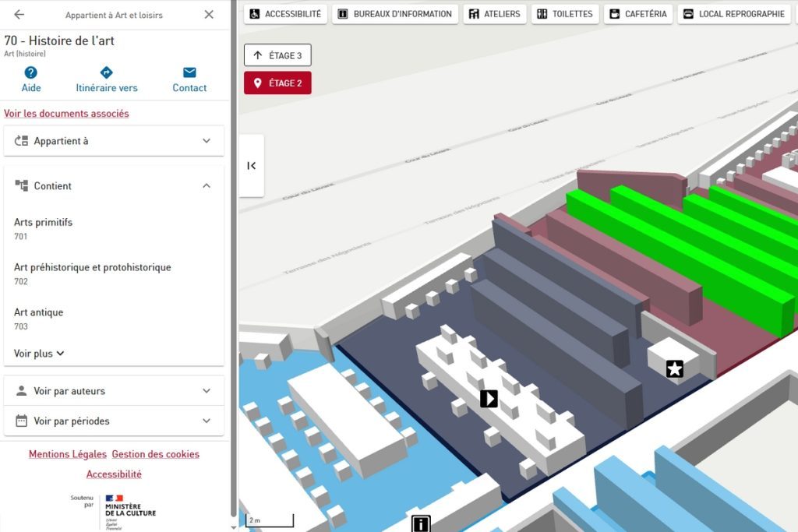Click the Itinéraire vers directions icon
The height and width of the screenshot is (532, 798).
point(107,72)
